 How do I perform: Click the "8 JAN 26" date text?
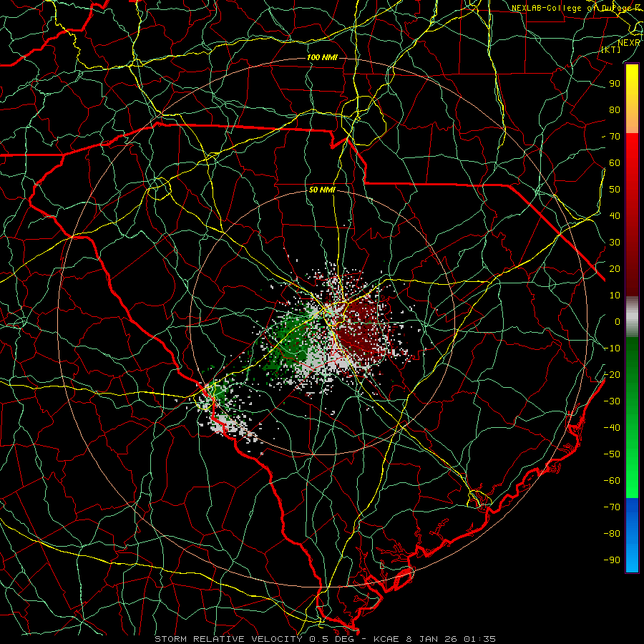coord(432,639)
